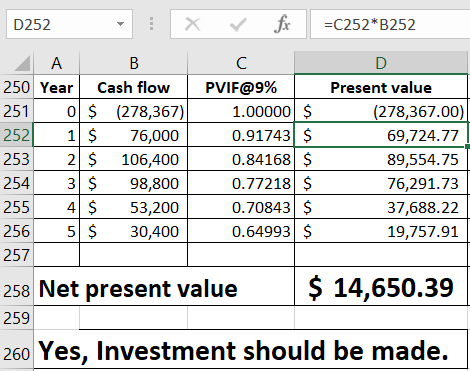Select row 255 header
This screenshot has height=371, width=470.
[17, 207]
